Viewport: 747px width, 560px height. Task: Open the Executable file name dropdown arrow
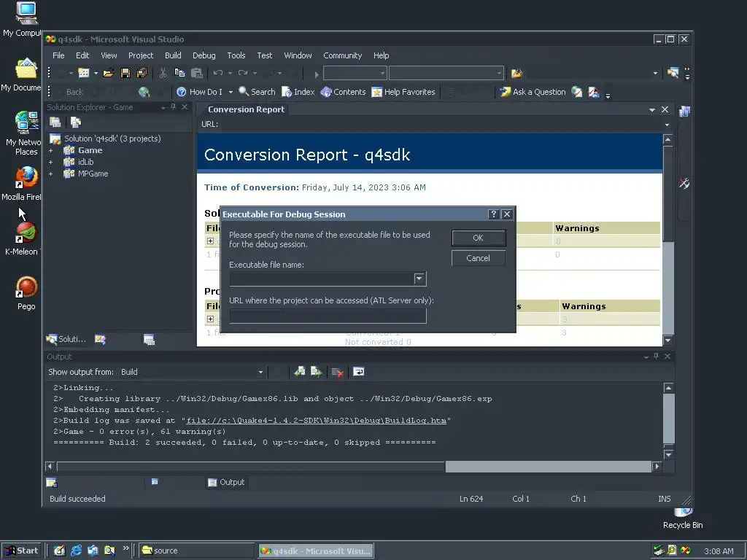pos(419,279)
